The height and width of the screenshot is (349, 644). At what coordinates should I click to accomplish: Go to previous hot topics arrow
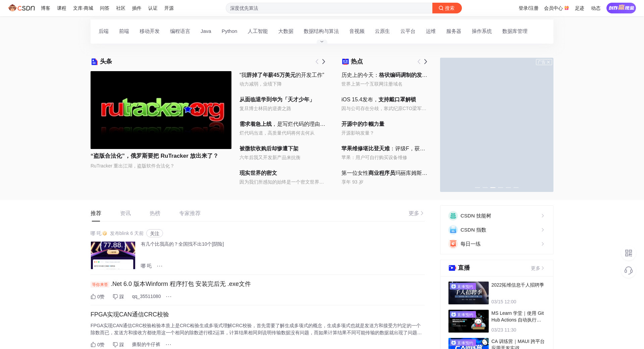tap(419, 61)
